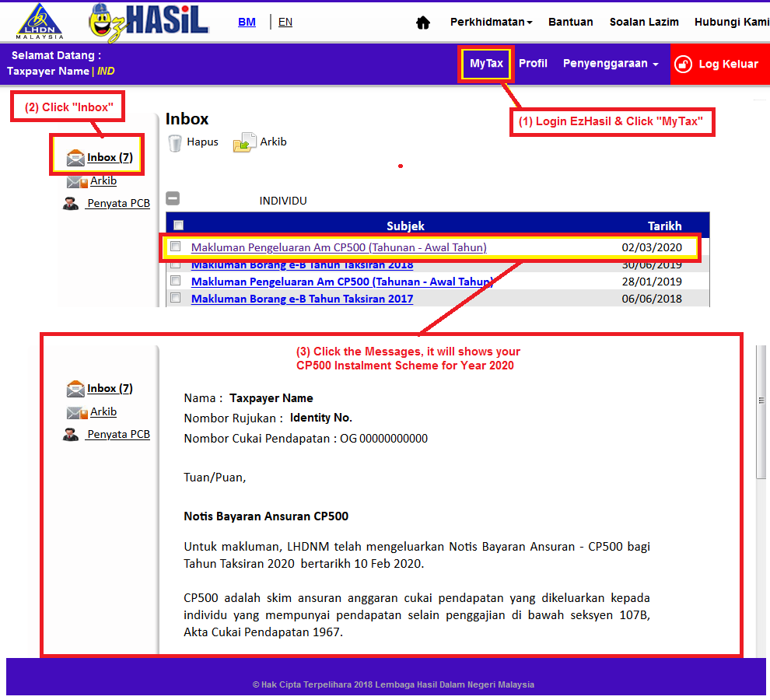Tick checkbox for CP500 message dated 28/01/2019
Viewport: 770px width, 700px height.
[175, 281]
